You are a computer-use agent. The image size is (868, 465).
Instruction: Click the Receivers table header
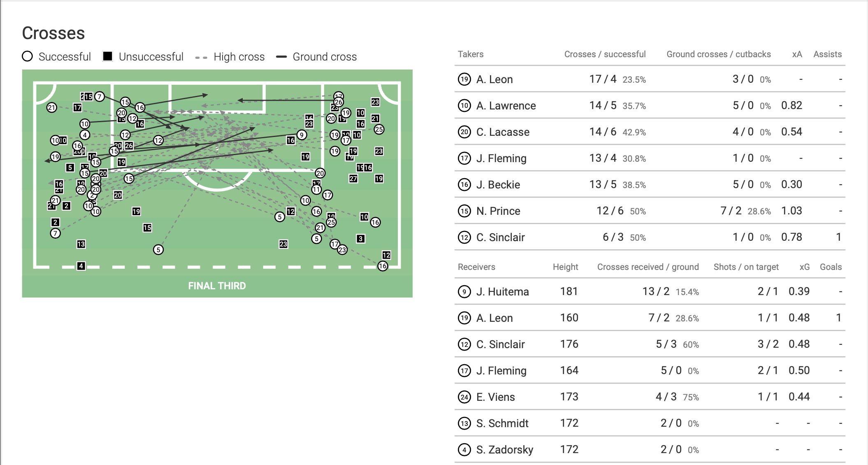(x=476, y=267)
